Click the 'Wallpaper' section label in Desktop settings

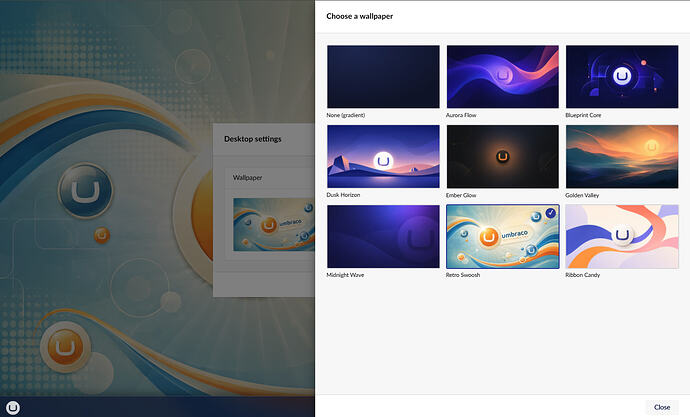pos(247,178)
